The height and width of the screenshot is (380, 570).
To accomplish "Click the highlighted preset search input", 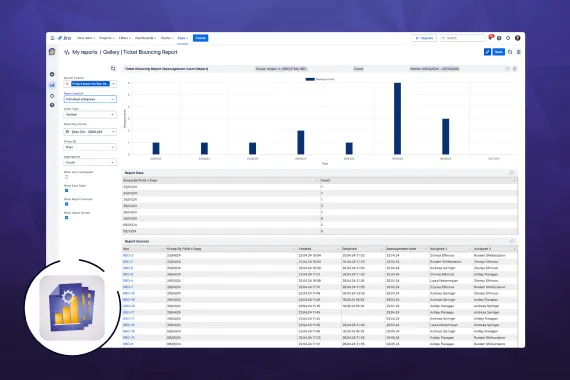I will point(90,84).
